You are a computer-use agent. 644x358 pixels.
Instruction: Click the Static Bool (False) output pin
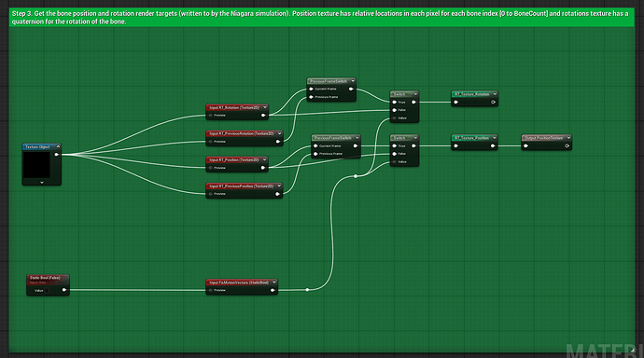click(64, 290)
